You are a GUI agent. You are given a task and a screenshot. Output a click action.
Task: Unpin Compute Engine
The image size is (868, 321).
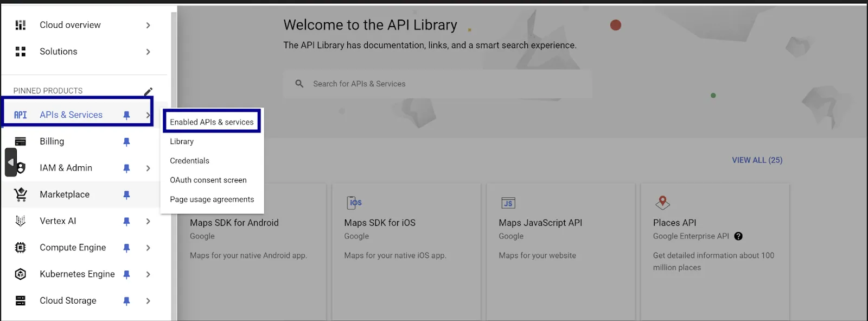point(126,248)
